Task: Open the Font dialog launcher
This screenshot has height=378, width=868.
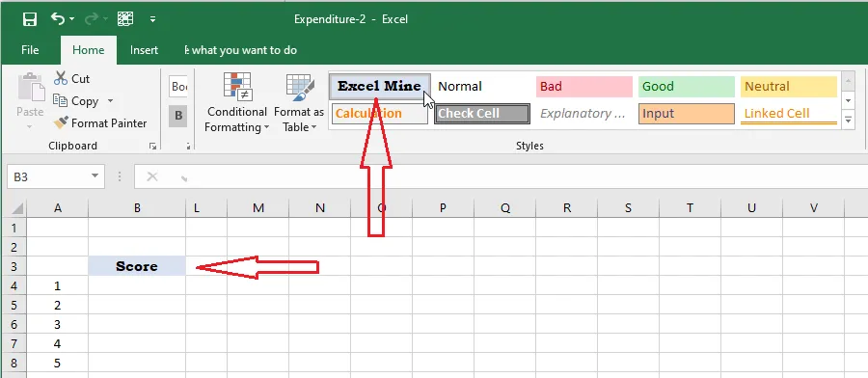Action: [188, 147]
